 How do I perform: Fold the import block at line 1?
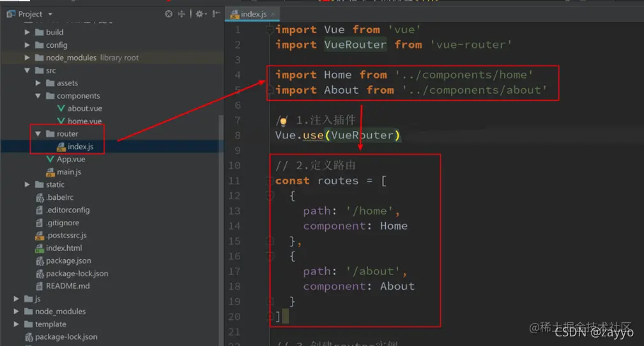[x=270, y=30]
